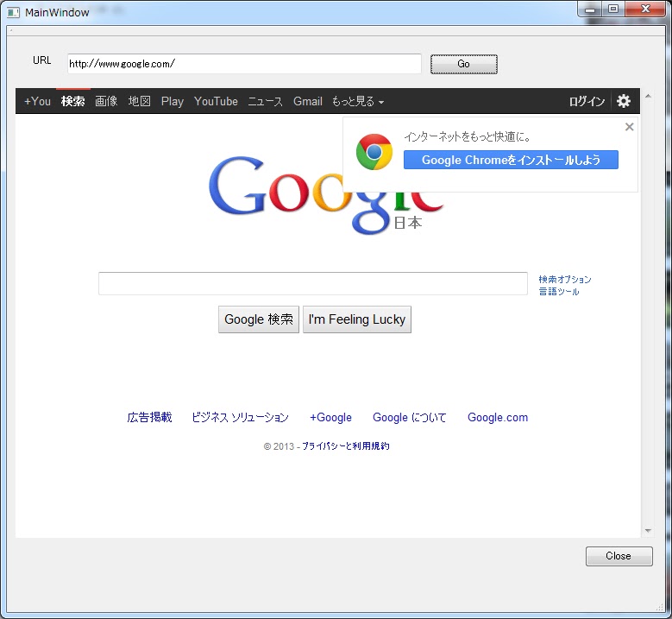672x619 pixels.
Task: Open 地図 (Maps) in Google bar
Action: coord(139,101)
